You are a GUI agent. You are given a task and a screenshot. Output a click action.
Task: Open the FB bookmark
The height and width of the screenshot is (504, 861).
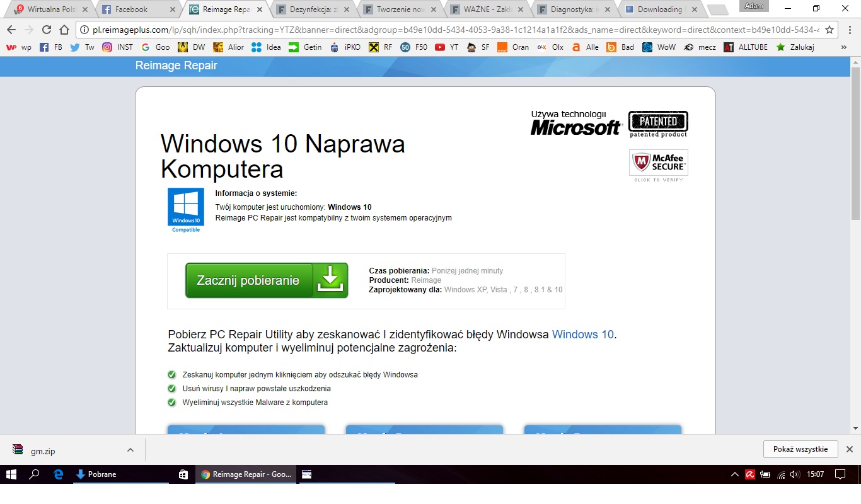50,47
